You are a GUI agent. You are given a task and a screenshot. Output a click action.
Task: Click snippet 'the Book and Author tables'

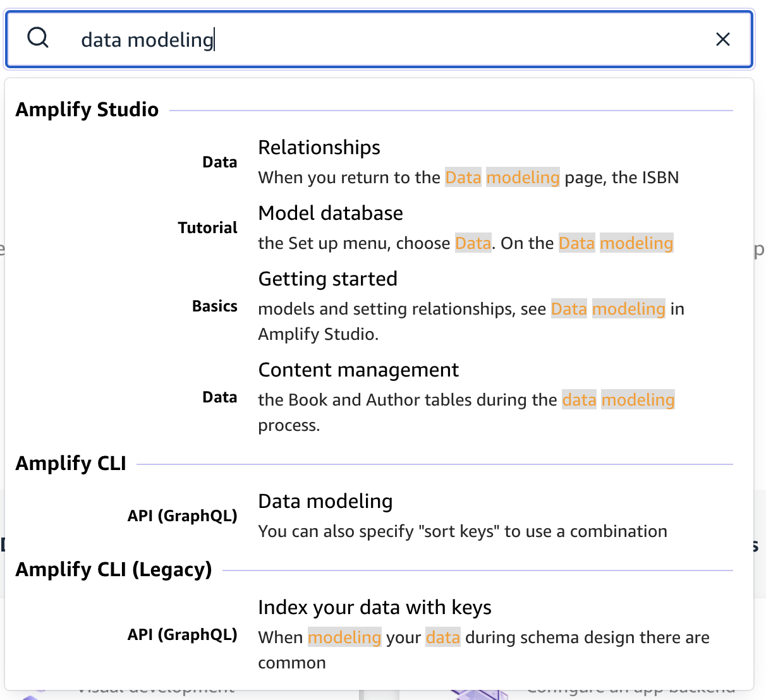click(x=466, y=412)
